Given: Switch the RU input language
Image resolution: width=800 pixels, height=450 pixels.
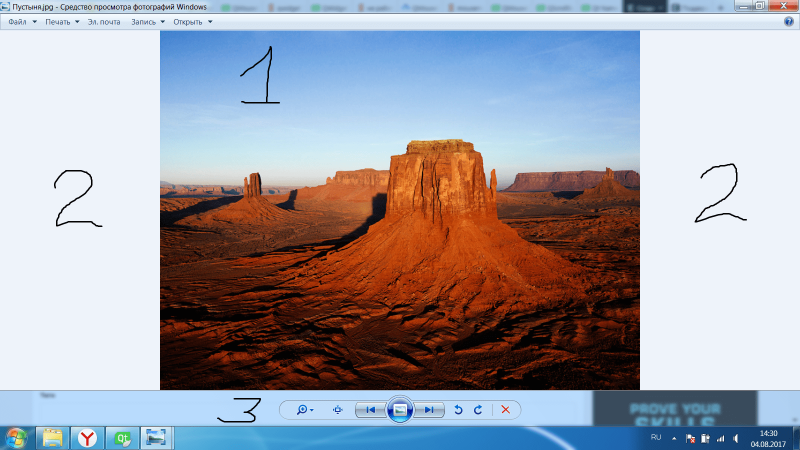Looking at the screenshot, I should pyautogui.click(x=656, y=438).
